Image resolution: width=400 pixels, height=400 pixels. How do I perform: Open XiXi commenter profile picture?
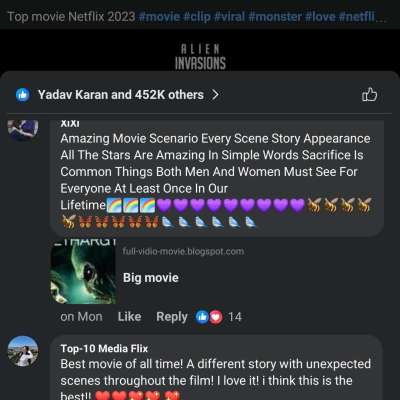(x=23, y=128)
